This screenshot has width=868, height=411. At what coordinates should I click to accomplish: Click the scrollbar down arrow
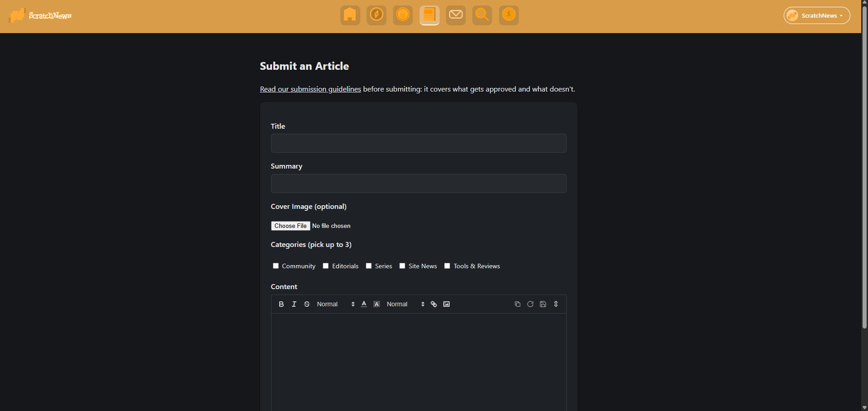[864, 408]
